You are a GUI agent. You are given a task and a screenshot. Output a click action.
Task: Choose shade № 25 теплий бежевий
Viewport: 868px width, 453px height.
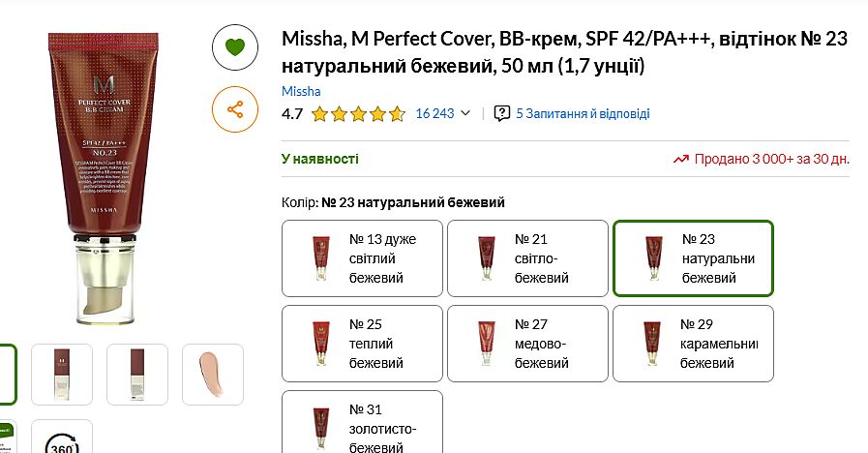click(362, 344)
